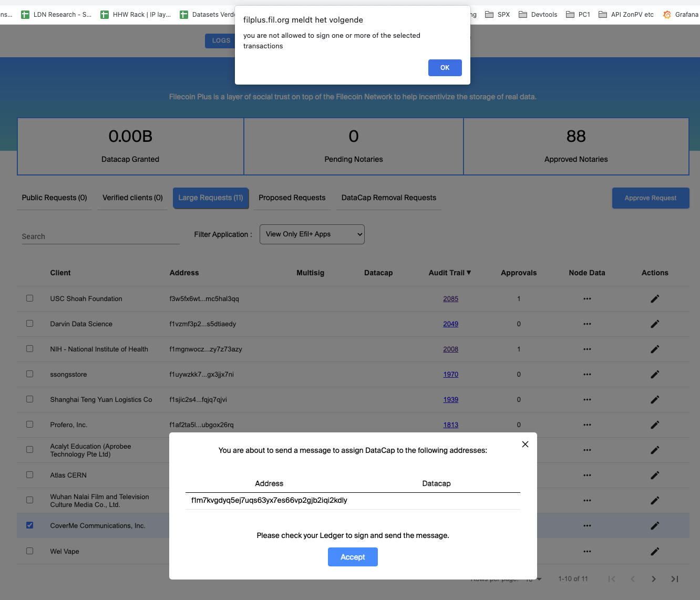
Task: Open Node Data menu for Atlas CERN
Action: coord(587,475)
